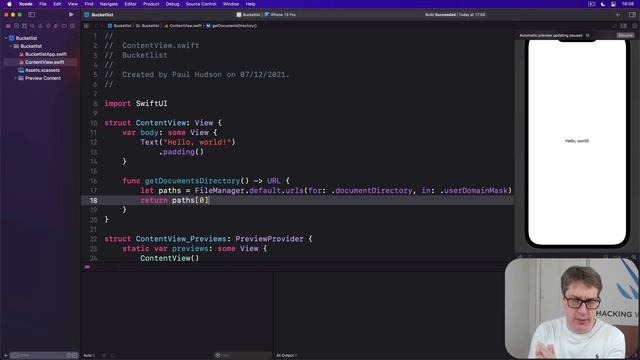Open editor options lines icon
Image resolution: width=640 pixels, height=360 pixels.
coord(624,26)
